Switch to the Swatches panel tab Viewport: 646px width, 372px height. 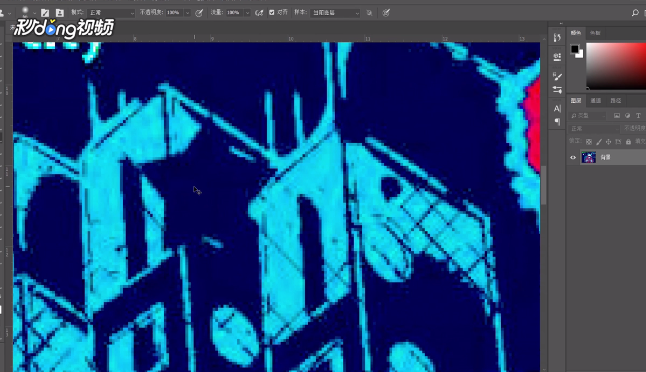pos(595,33)
